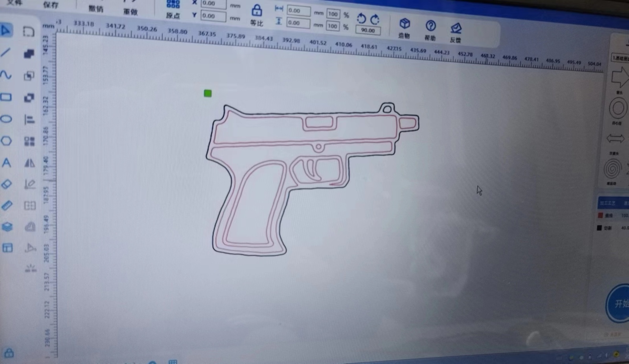This screenshot has height=364, width=629.
Task: Click the X position input field
Action: coord(213,4)
